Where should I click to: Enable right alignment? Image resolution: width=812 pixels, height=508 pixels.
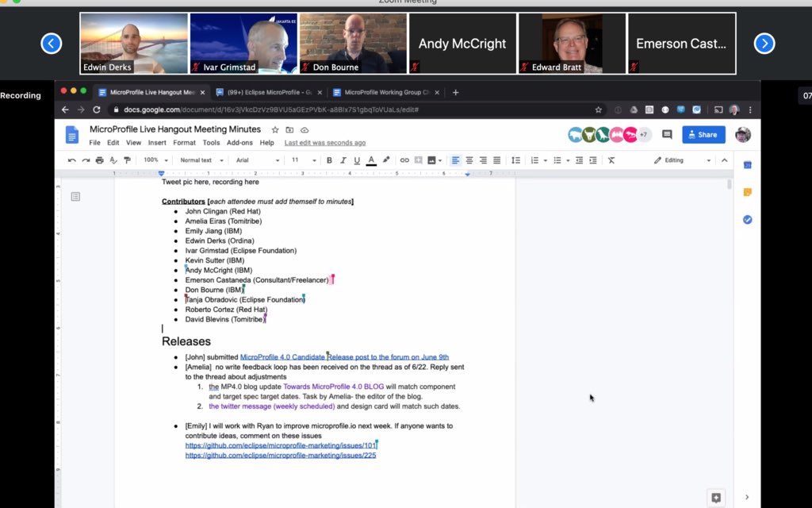point(483,160)
